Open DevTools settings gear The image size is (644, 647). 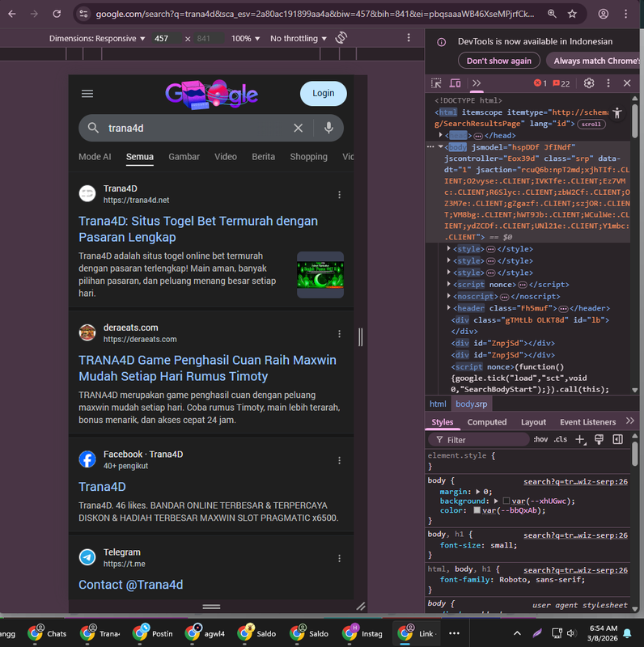click(589, 83)
